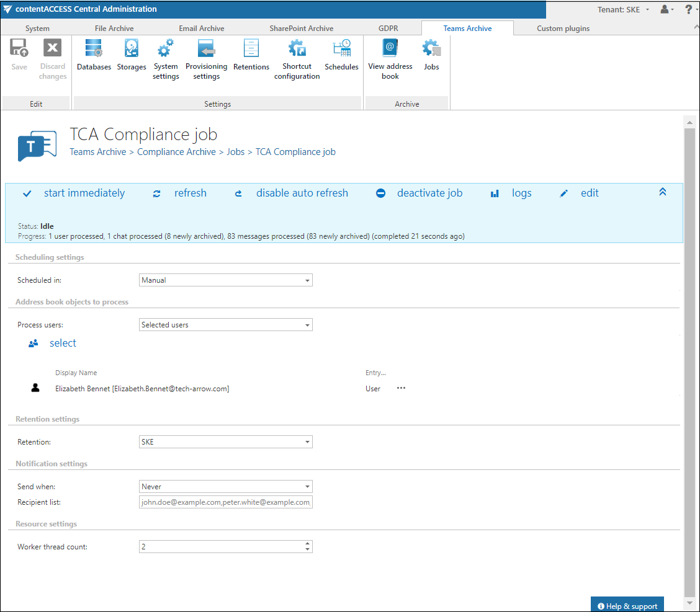
Task: Increase the Worker thread count stepper
Action: [x=307, y=544]
